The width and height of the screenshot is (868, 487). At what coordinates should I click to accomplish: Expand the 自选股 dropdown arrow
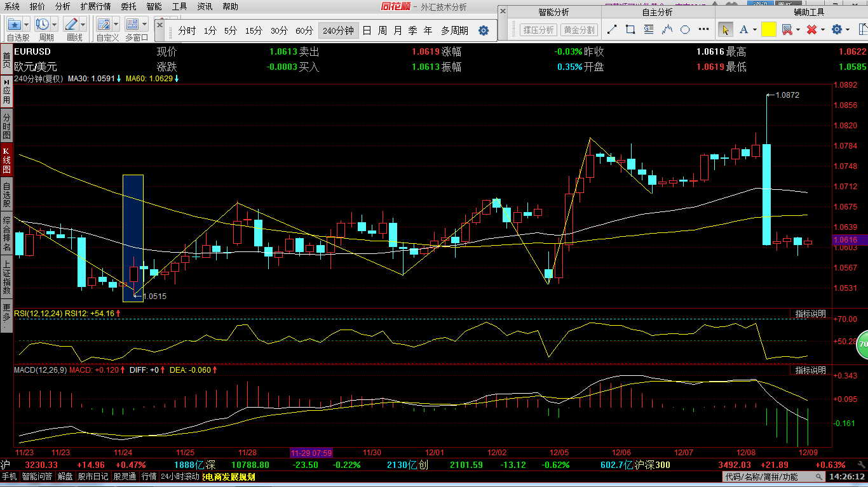tap(26, 24)
